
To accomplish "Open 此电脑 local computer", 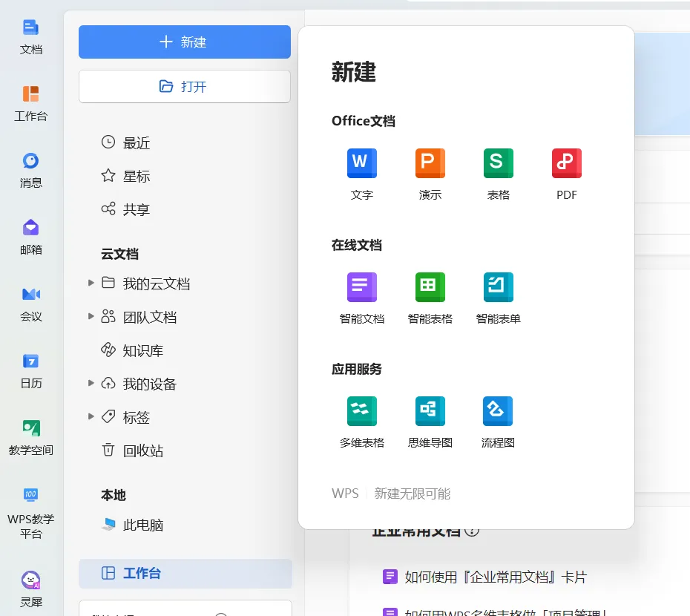I will (132, 525).
